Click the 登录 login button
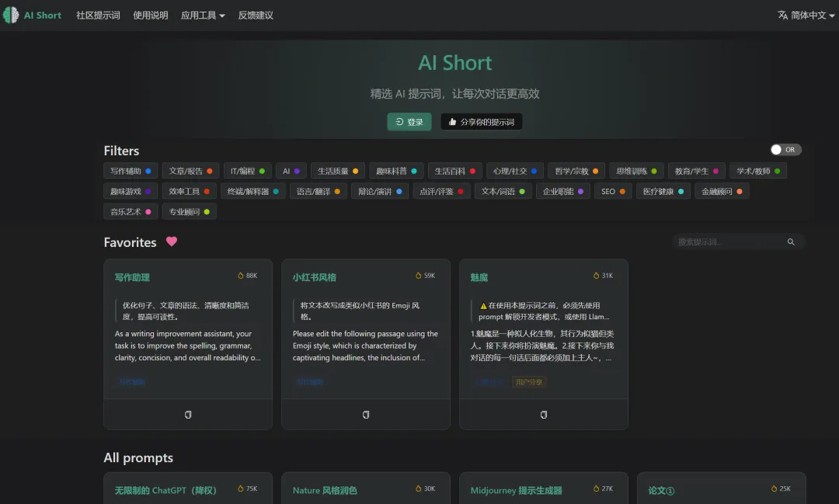This screenshot has width=839, height=504. (x=409, y=122)
